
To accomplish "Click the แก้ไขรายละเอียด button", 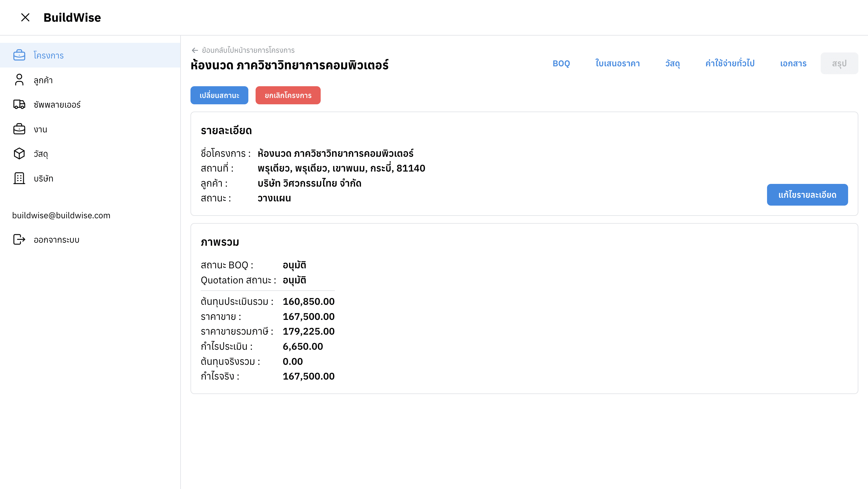I will pyautogui.click(x=807, y=195).
